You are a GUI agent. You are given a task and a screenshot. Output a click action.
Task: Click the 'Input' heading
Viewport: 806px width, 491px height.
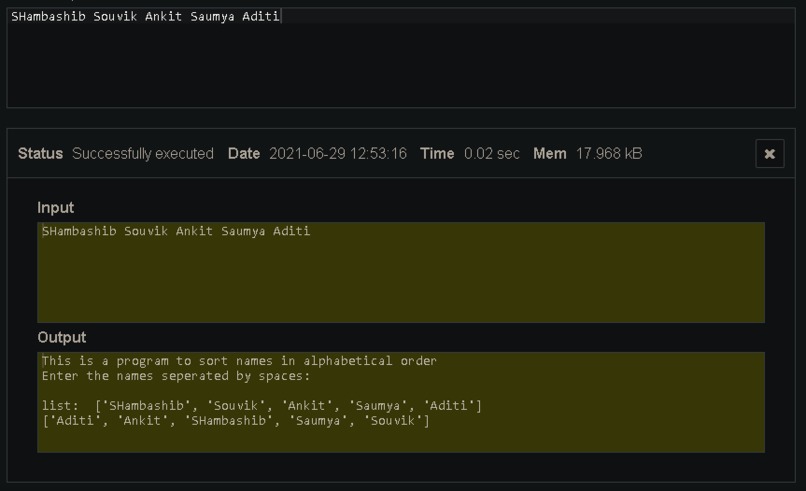coord(56,208)
